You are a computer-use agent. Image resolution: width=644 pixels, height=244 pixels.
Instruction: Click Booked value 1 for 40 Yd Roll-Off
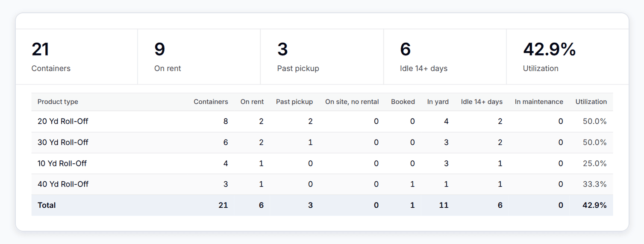click(412, 184)
